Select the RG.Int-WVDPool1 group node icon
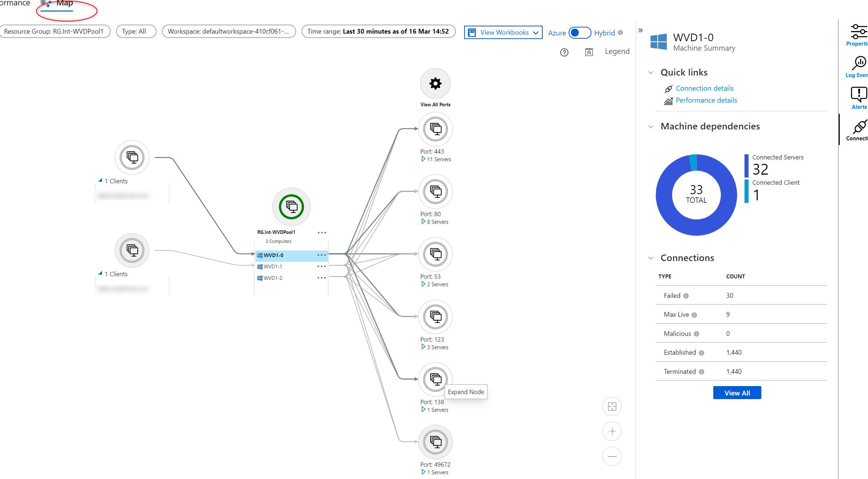This screenshot has height=479, width=868. (x=291, y=207)
